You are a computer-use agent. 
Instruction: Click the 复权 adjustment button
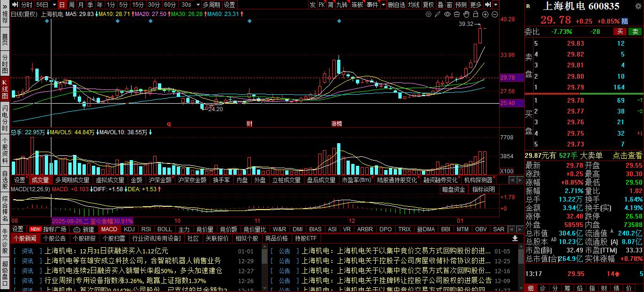[x=428, y=5]
